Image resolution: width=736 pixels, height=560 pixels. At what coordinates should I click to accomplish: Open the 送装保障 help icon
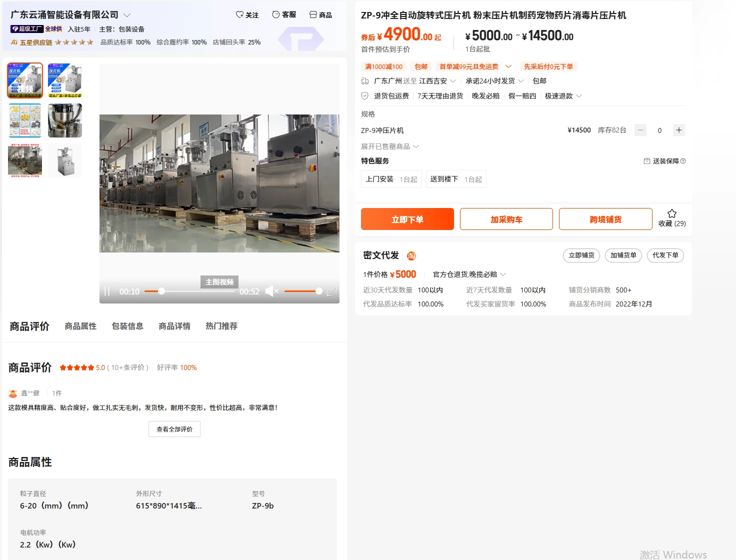pos(683,161)
